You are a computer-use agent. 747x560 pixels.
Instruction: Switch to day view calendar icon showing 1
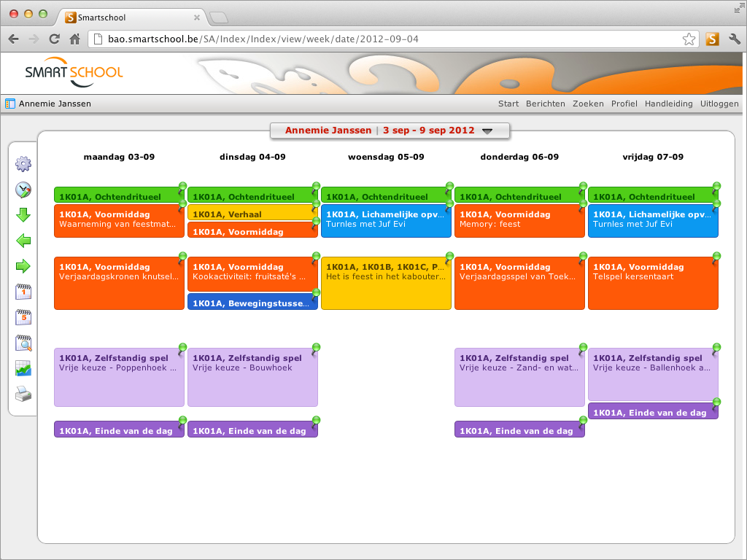[23, 292]
